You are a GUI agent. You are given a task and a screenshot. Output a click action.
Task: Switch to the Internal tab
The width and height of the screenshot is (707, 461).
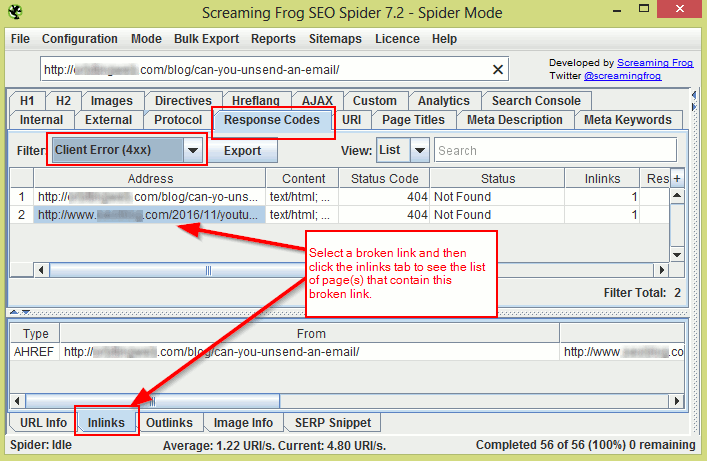click(41, 120)
